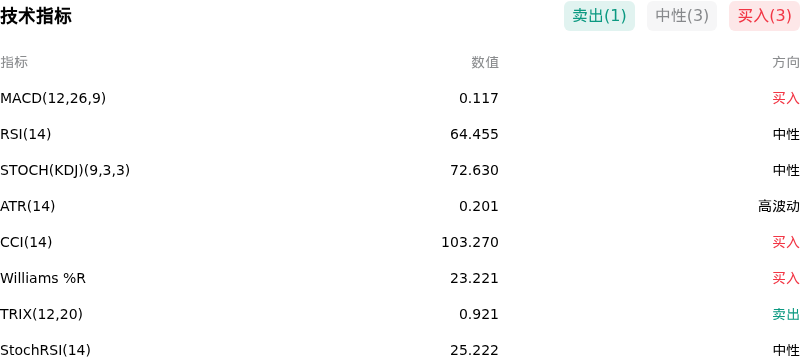Select the ATR(14) indicator name

point(28,207)
